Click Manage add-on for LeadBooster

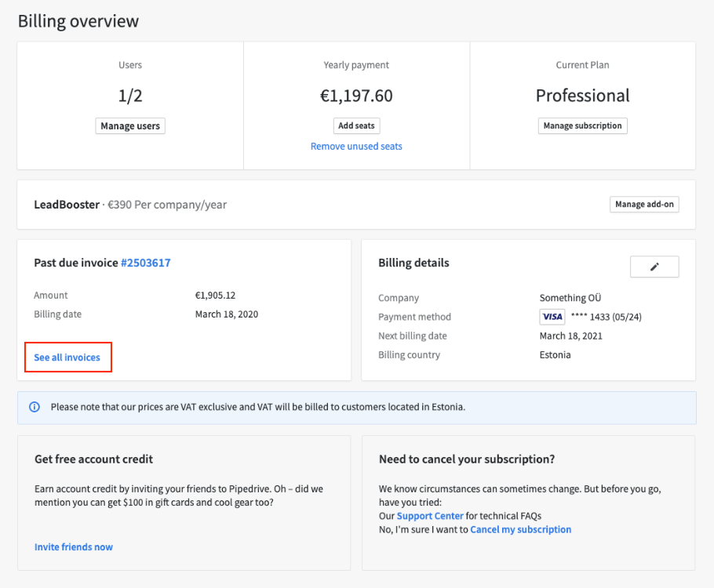point(644,205)
